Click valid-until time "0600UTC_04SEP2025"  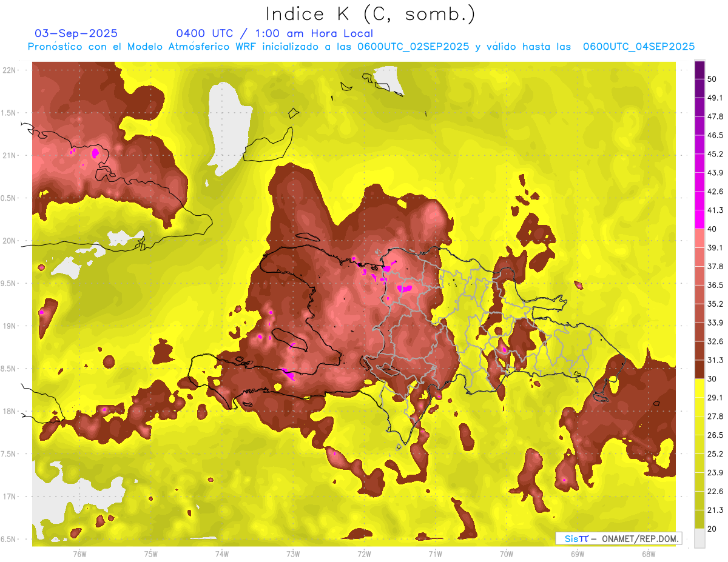[x=638, y=47]
